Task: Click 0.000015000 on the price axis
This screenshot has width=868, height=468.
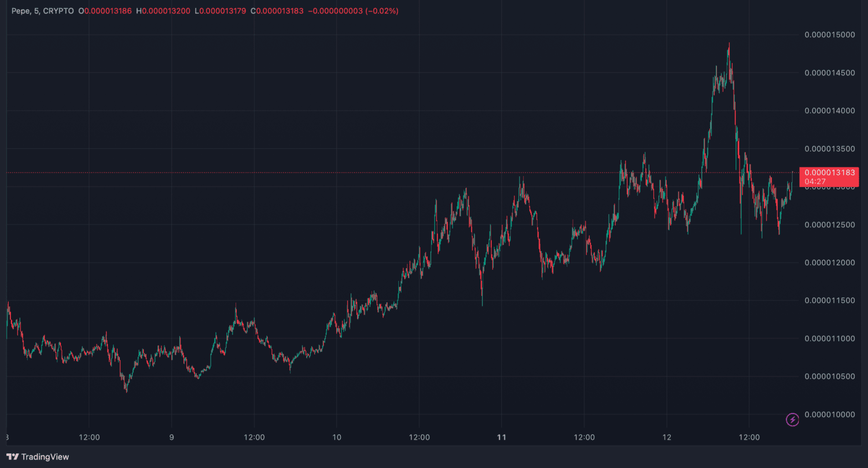Action: [829, 35]
